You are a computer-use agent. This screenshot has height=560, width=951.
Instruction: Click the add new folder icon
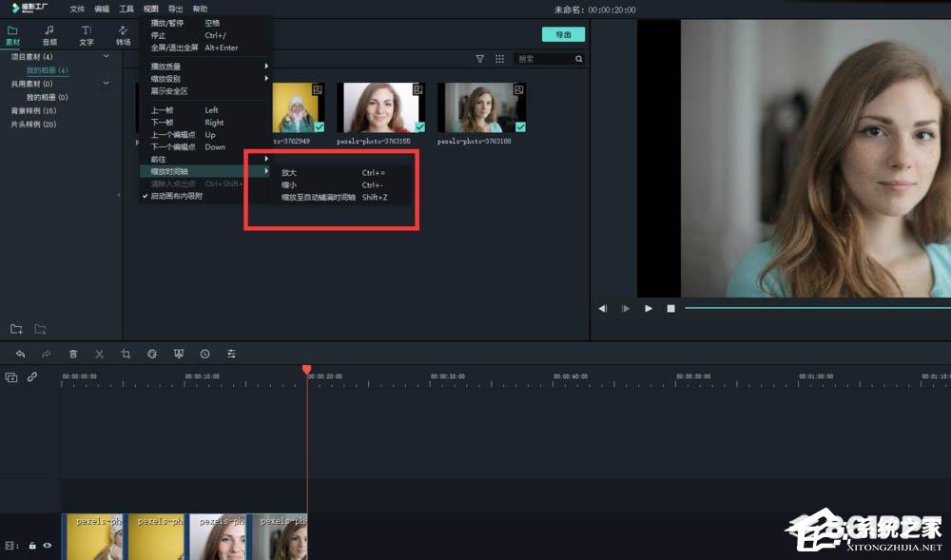pyautogui.click(x=16, y=329)
